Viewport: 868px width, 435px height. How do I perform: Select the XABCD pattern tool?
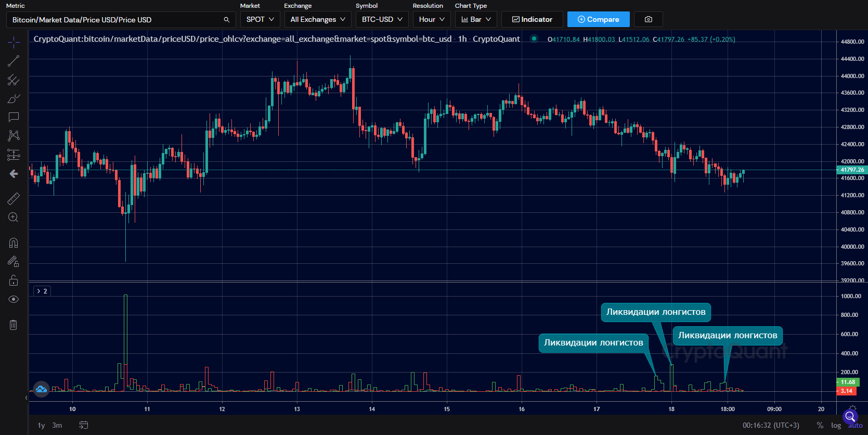(14, 136)
